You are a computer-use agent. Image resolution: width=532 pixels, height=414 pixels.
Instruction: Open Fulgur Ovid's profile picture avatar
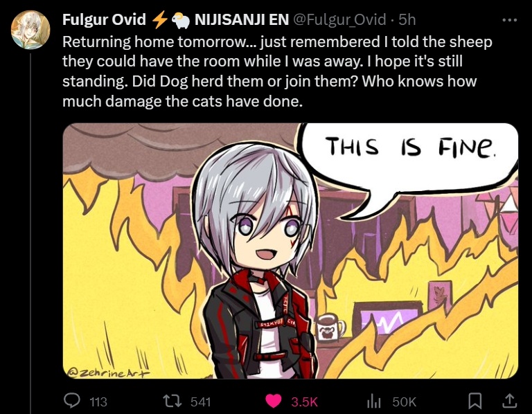coord(30,30)
